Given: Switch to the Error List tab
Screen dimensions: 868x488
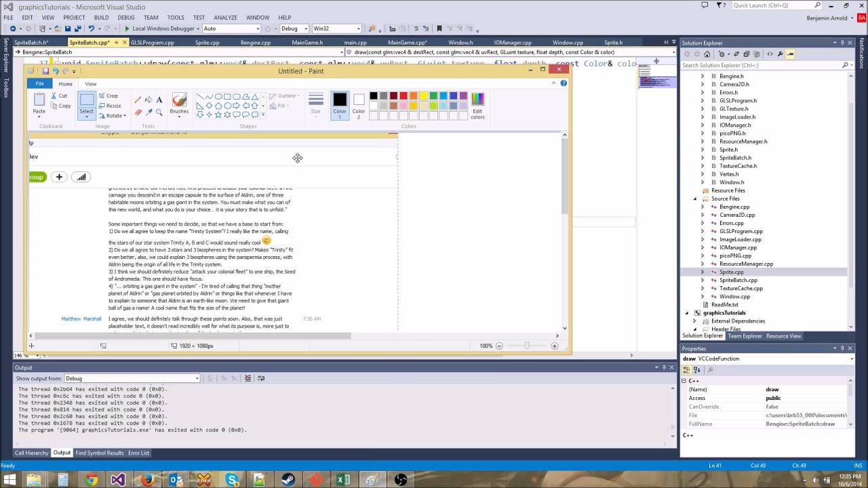Looking at the screenshot, I should (x=138, y=453).
